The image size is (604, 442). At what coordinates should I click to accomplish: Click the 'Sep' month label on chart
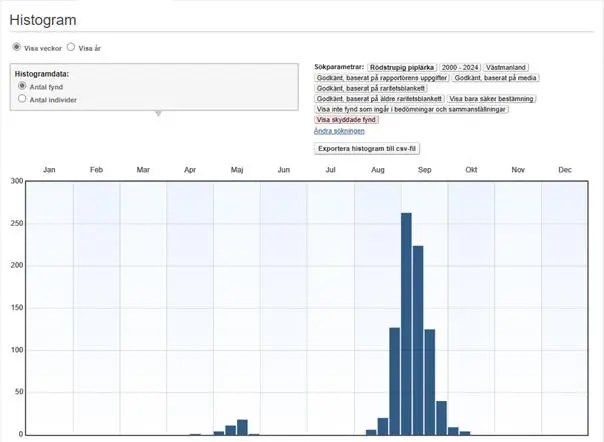coord(424,170)
